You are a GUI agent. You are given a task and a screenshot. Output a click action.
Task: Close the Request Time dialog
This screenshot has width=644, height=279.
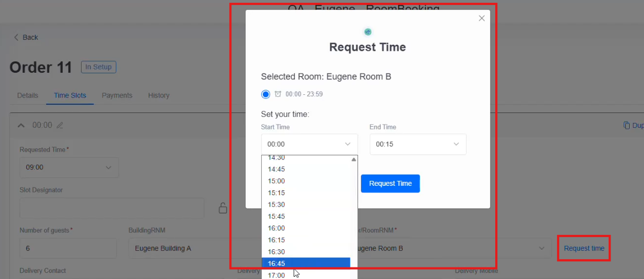(482, 18)
